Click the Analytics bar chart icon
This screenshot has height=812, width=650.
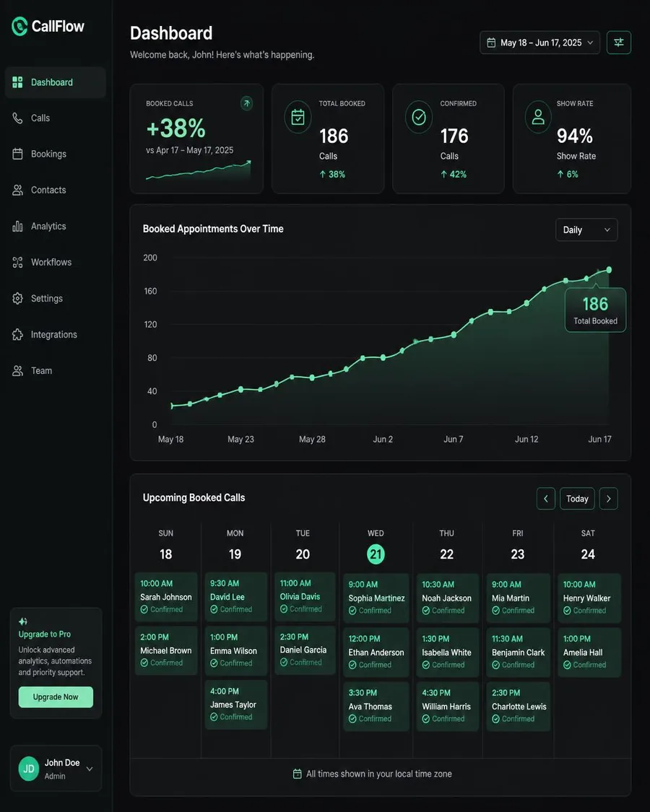pyautogui.click(x=17, y=227)
